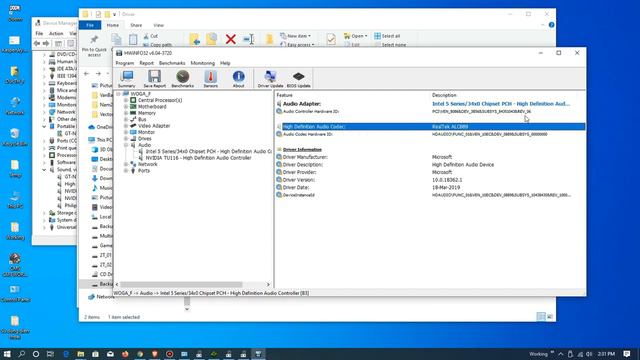Screen dimensions: 640x360
Task: Open the Monitoring menu in HWiNFO
Action: point(202,63)
